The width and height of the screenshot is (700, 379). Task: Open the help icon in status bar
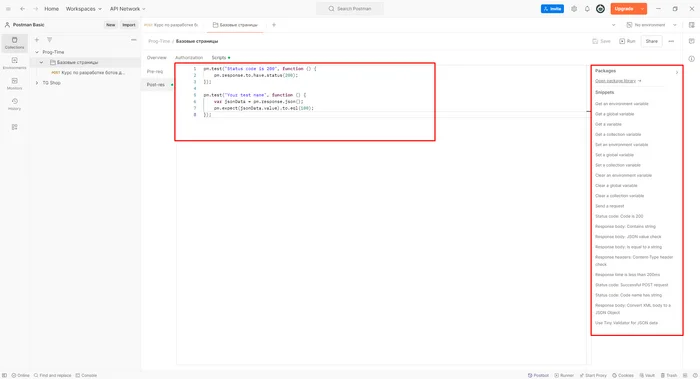click(x=695, y=375)
